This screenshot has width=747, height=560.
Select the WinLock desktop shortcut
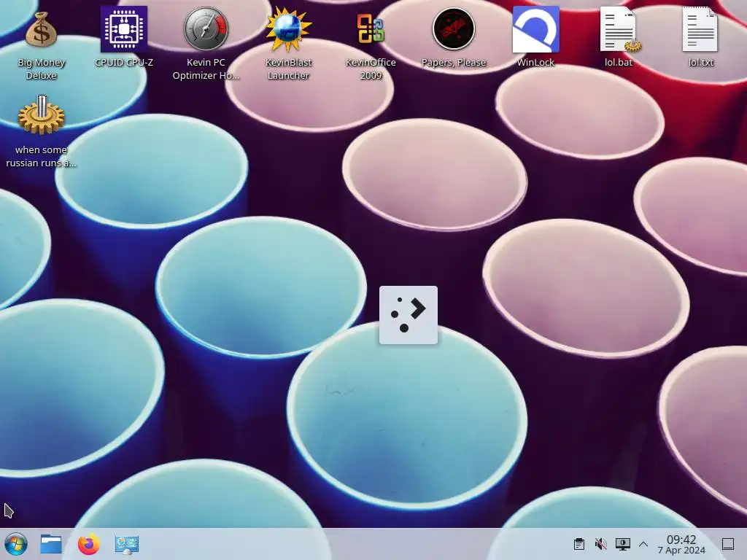pos(535,29)
